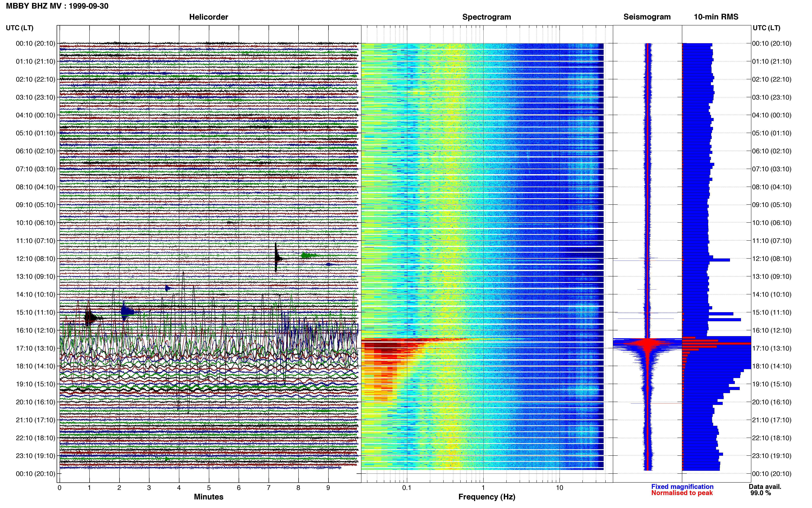Click left time label 11:10 (07:10)
The width and height of the screenshot is (812, 508).
[x=36, y=240]
